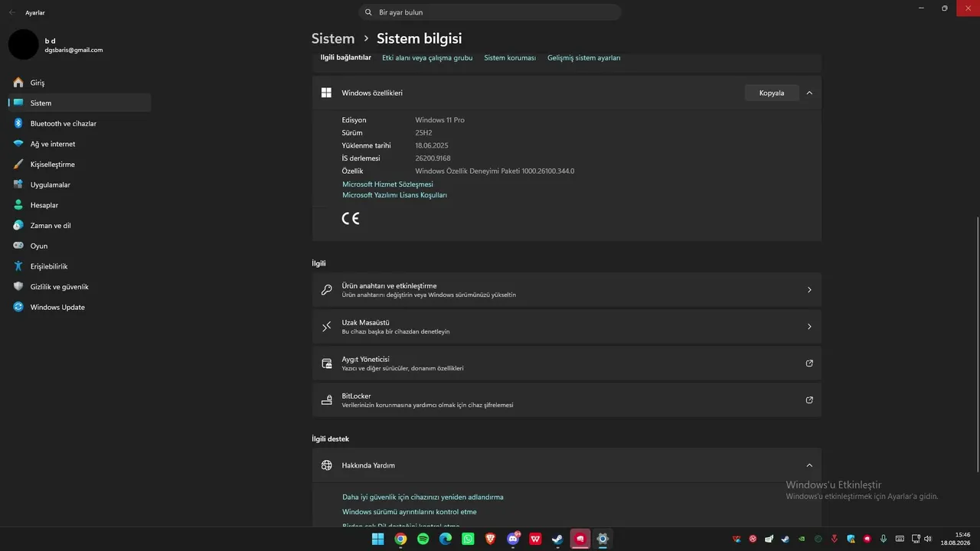This screenshot has height=551, width=980.
Task: Open Gelişmiş sistem ayarları link
Action: pyautogui.click(x=584, y=58)
